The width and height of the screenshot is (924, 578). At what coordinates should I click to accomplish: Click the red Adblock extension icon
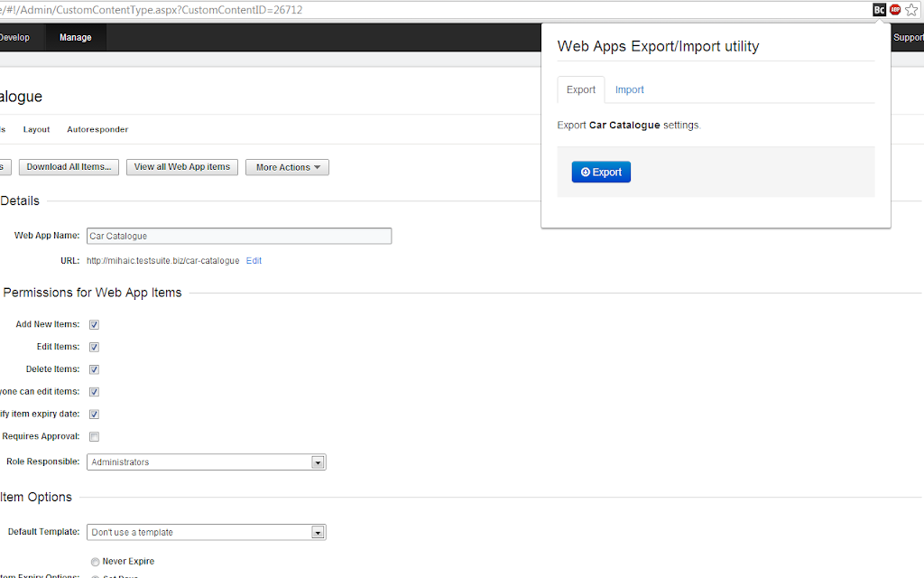click(895, 9)
